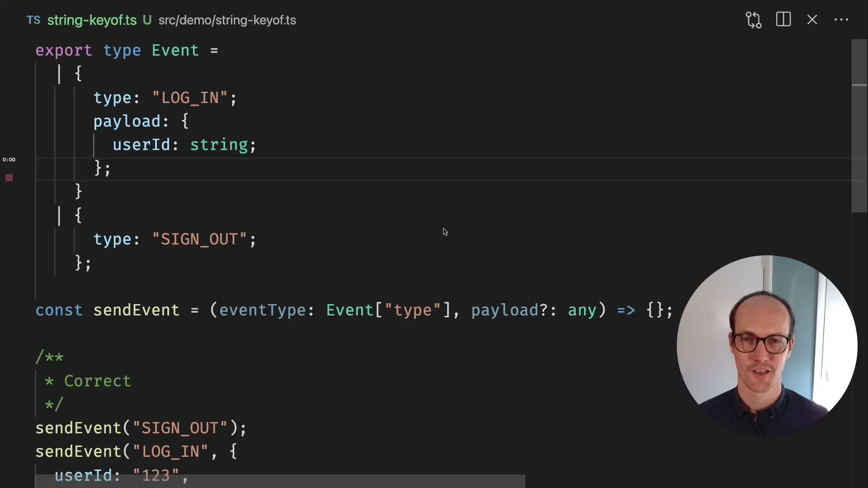
Task: Click the 0:00 timestamp display
Action: pos(9,160)
